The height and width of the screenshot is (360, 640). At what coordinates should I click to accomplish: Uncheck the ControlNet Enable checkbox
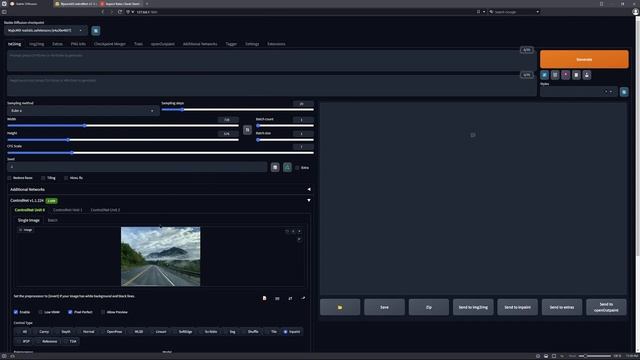coord(16,312)
